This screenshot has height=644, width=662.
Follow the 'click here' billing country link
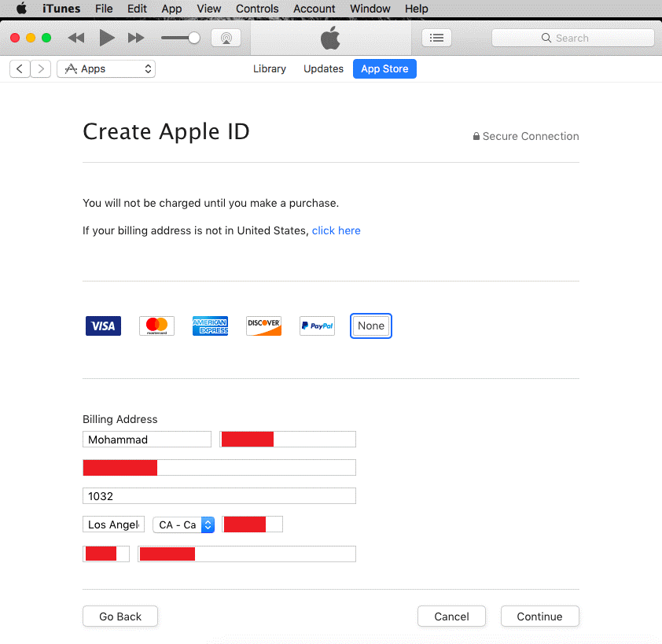(x=336, y=230)
